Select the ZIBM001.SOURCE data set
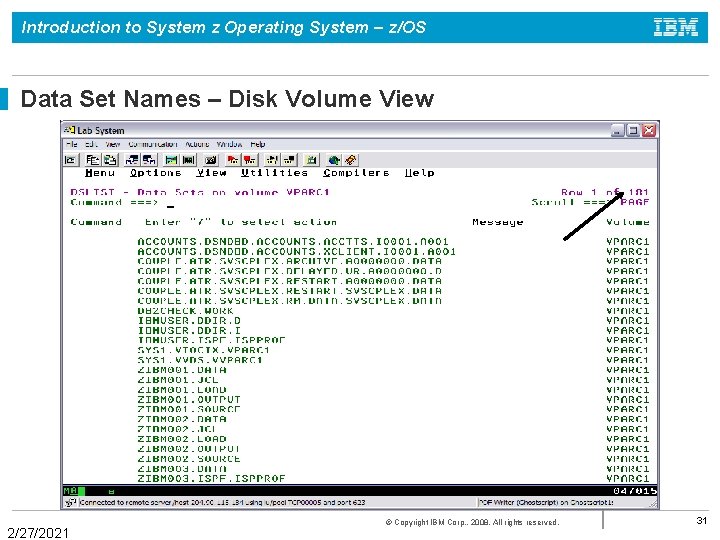Image resolution: width=720 pixels, height=540 pixels. 189,410
